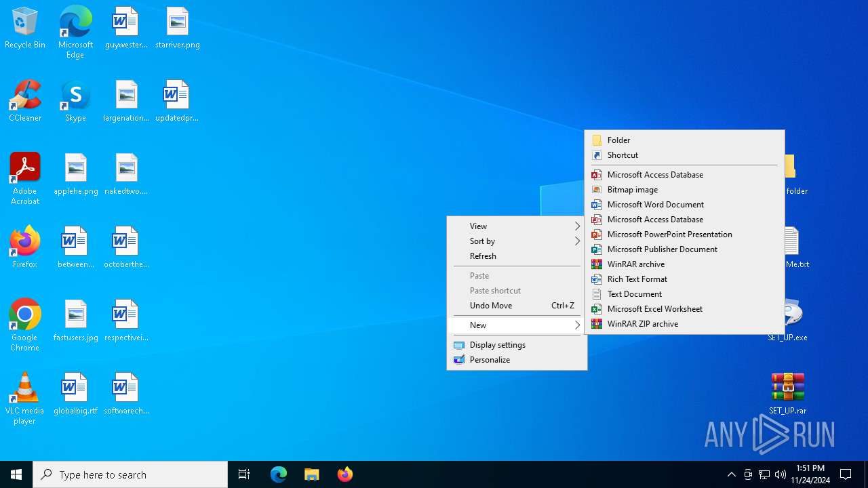Create a new Microsoft Excel Worksheet
Viewport: 868px width, 488px height.
[684, 309]
